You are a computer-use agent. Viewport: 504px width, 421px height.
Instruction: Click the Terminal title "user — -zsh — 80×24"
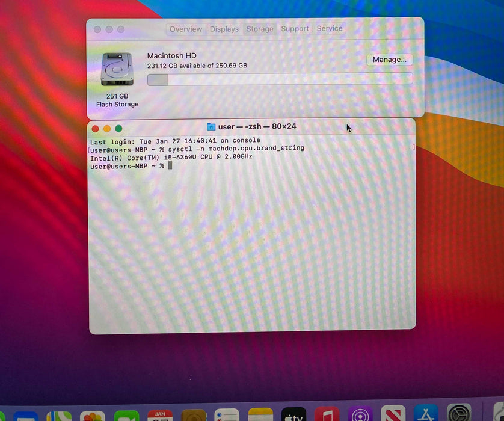pyautogui.click(x=257, y=127)
